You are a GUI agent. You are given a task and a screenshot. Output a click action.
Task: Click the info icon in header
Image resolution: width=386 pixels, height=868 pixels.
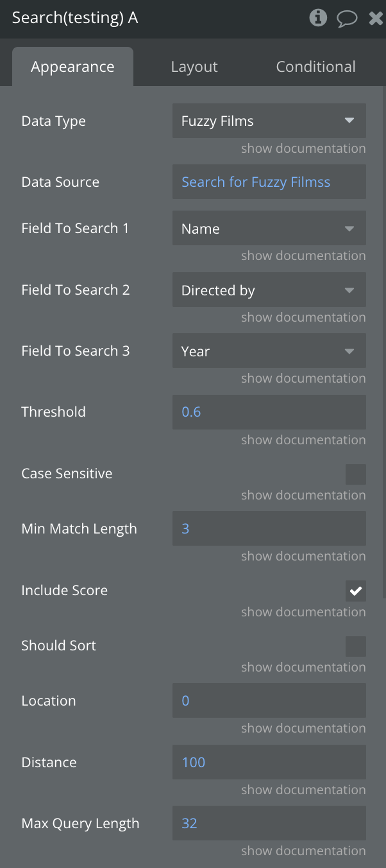click(318, 17)
